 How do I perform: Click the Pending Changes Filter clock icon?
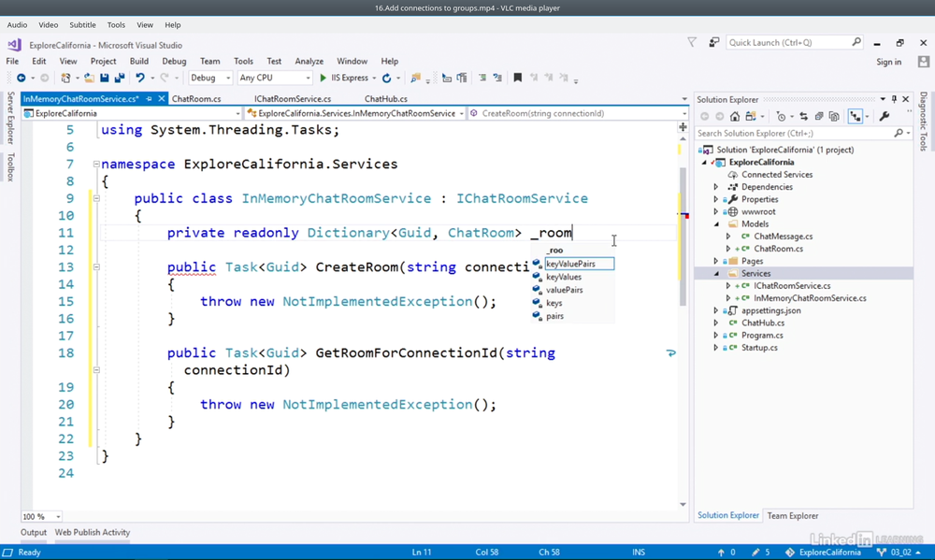point(781,116)
